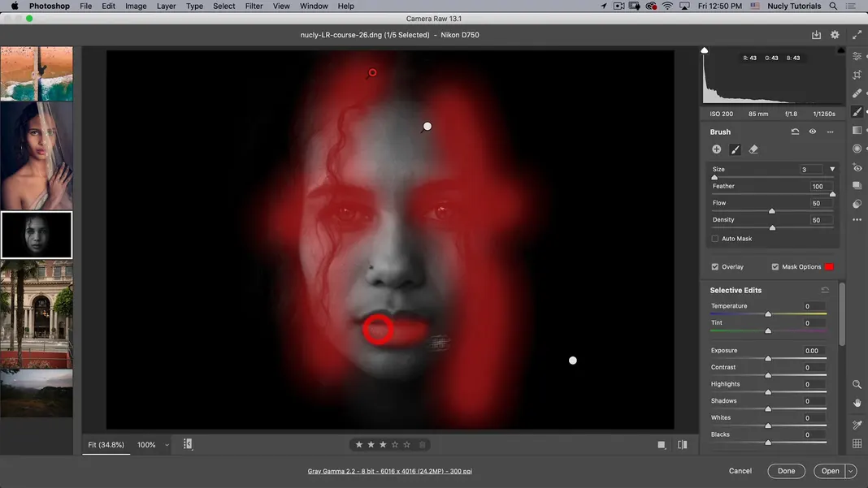Open the Filter menu
The height and width of the screenshot is (488, 868).
(254, 6)
